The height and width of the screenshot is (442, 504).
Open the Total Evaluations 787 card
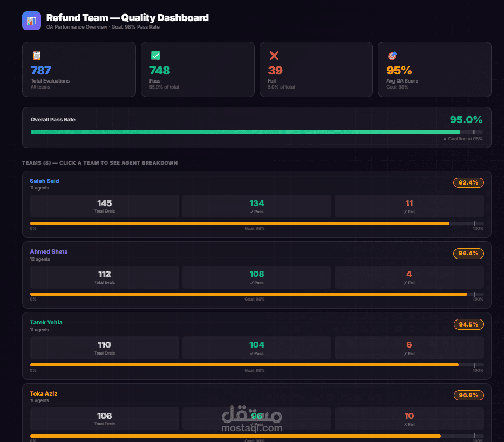click(x=79, y=70)
